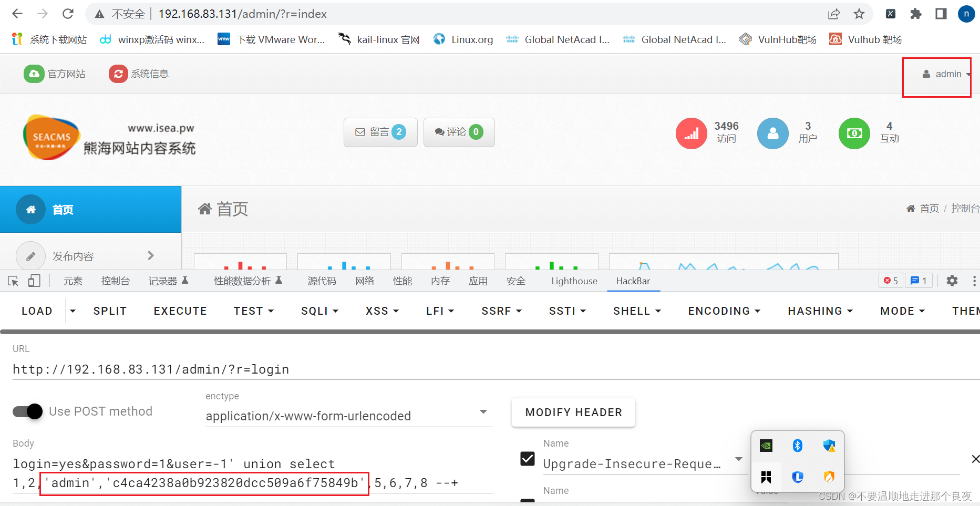Click the red 访问 statistics icon

(691, 133)
